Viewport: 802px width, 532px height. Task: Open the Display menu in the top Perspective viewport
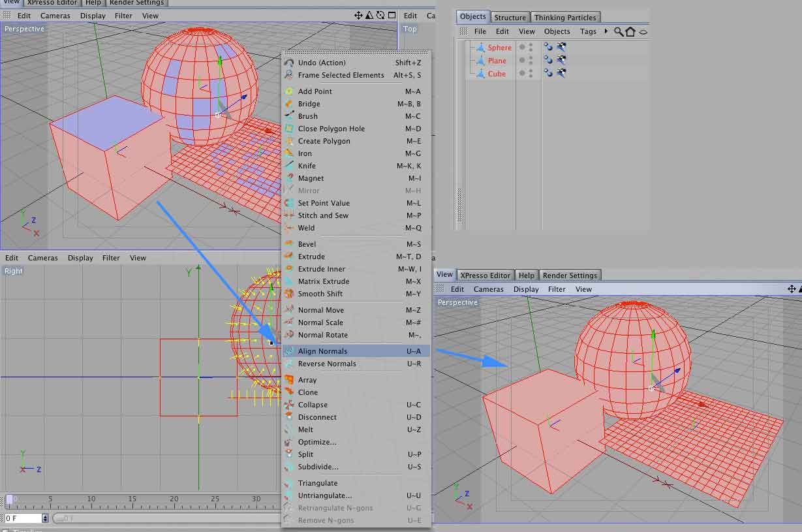click(x=93, y=16)
